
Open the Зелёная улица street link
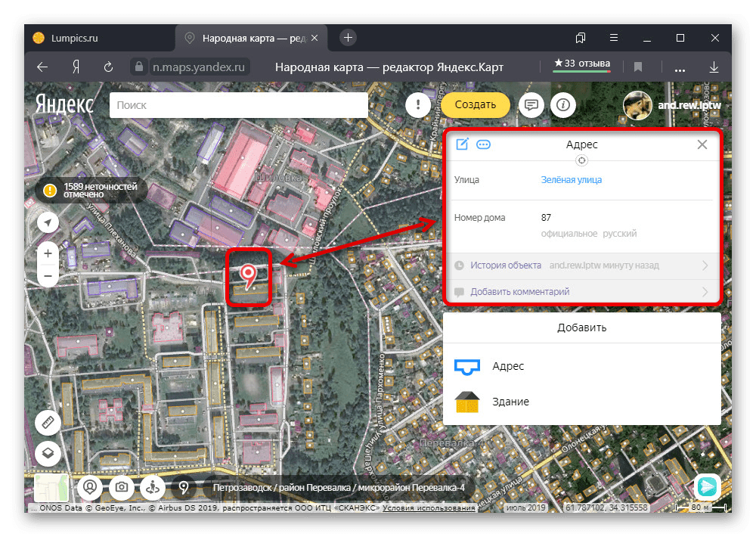click(x=572, y=180)
